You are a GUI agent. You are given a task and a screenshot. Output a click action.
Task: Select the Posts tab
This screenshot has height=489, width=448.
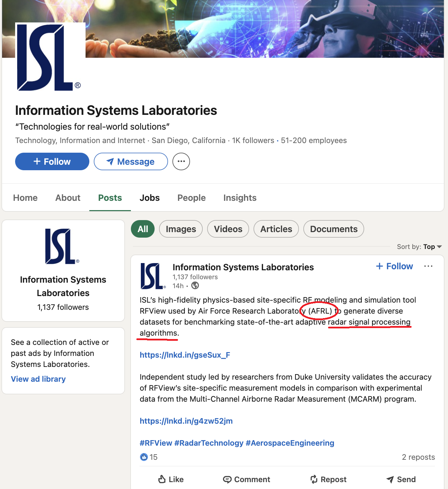click(110, 198)
